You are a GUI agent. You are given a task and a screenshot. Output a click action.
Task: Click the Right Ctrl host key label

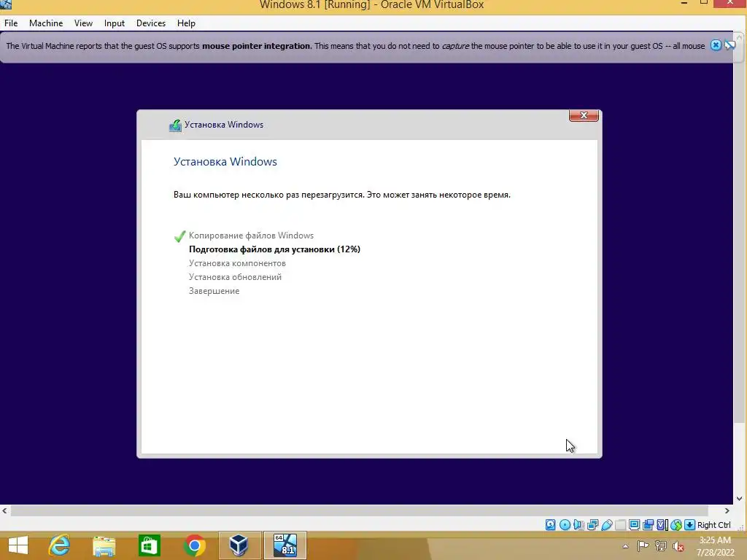(713, 525)
